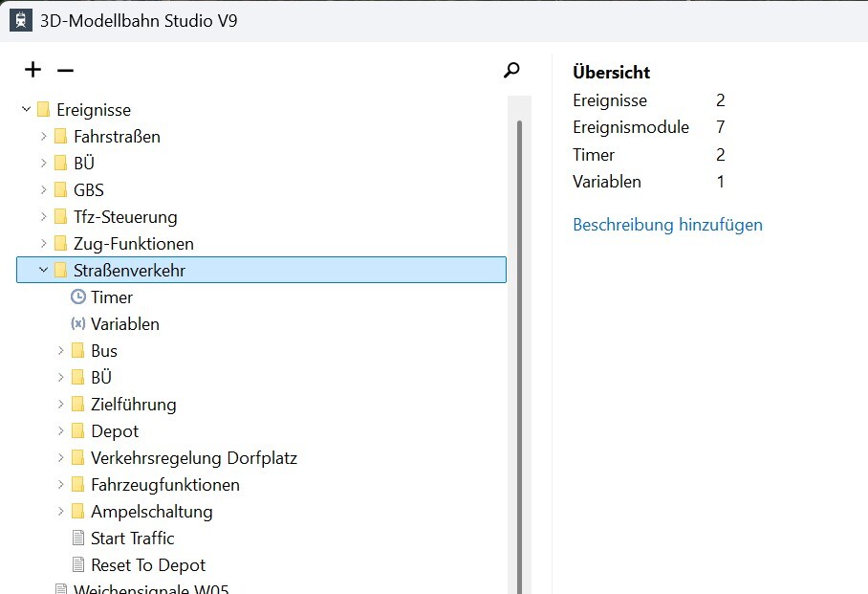This screenshot has height=594, width=868.
Task: Expand the Ampelschaltung folder
Action: [60, 512]
